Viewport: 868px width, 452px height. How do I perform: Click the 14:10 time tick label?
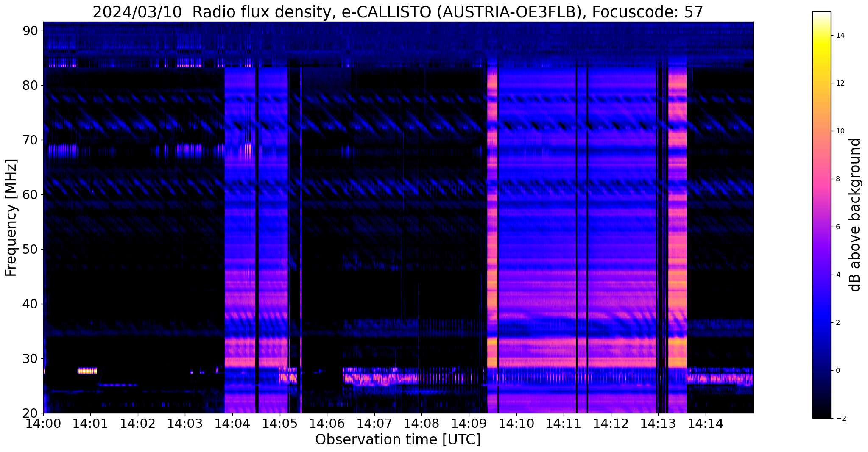pos(516,424)
